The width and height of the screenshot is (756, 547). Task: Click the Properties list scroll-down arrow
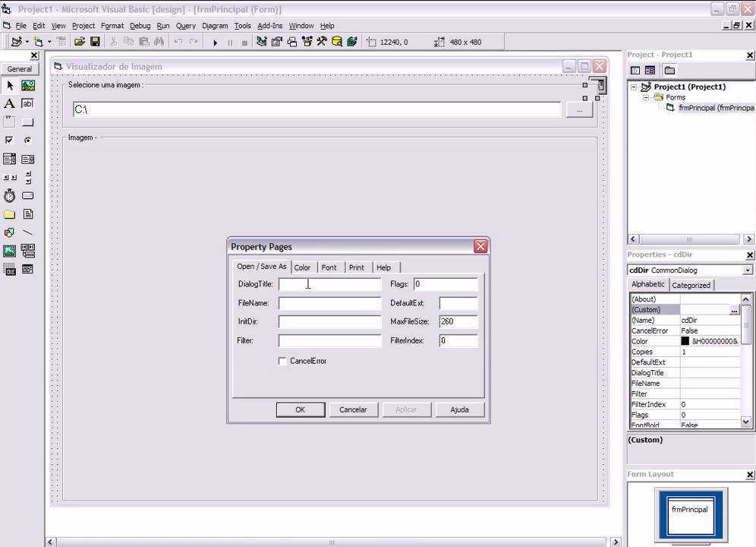(x=745, y=422)
